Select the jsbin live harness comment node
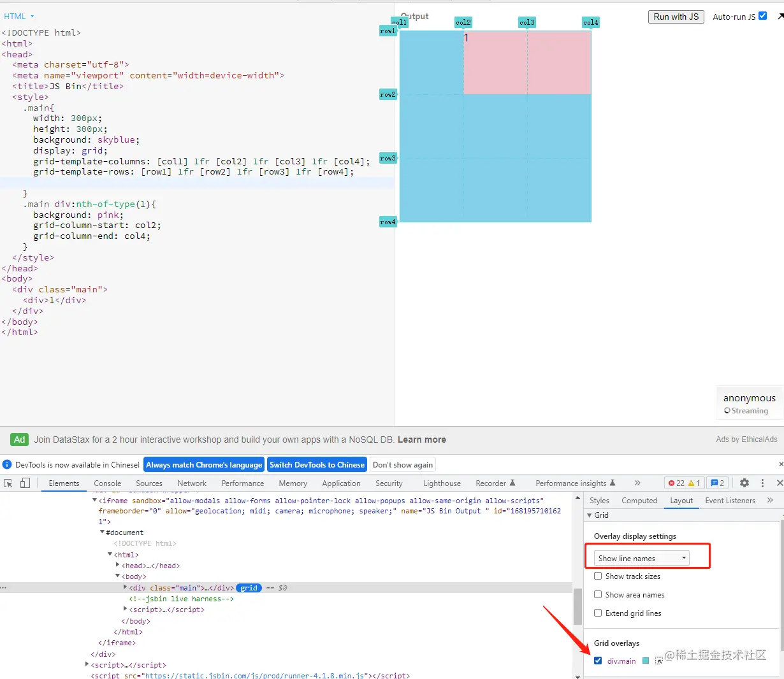Screen dimensions: 784x679 182,599
